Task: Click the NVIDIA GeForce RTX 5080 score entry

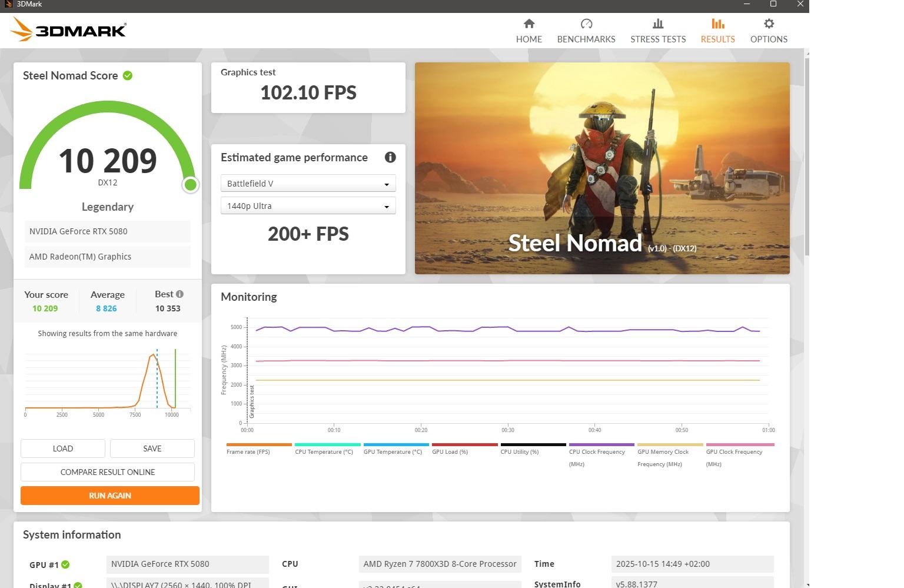Action: click(x=108, y=231)
